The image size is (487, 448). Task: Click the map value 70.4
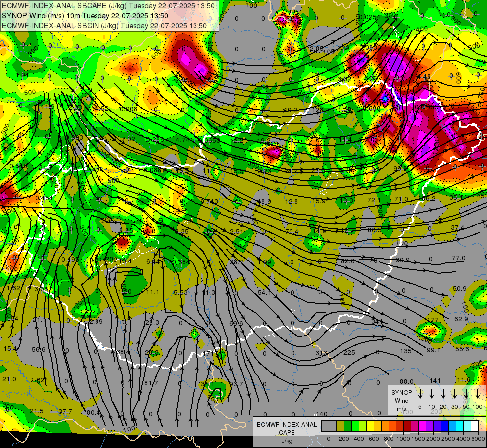292,231
